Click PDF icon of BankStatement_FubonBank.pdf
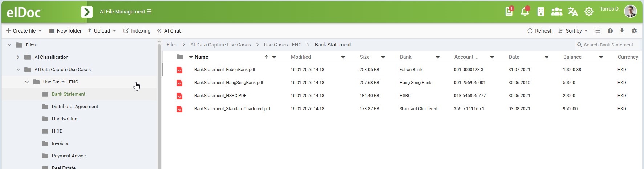 pos(179,70)
